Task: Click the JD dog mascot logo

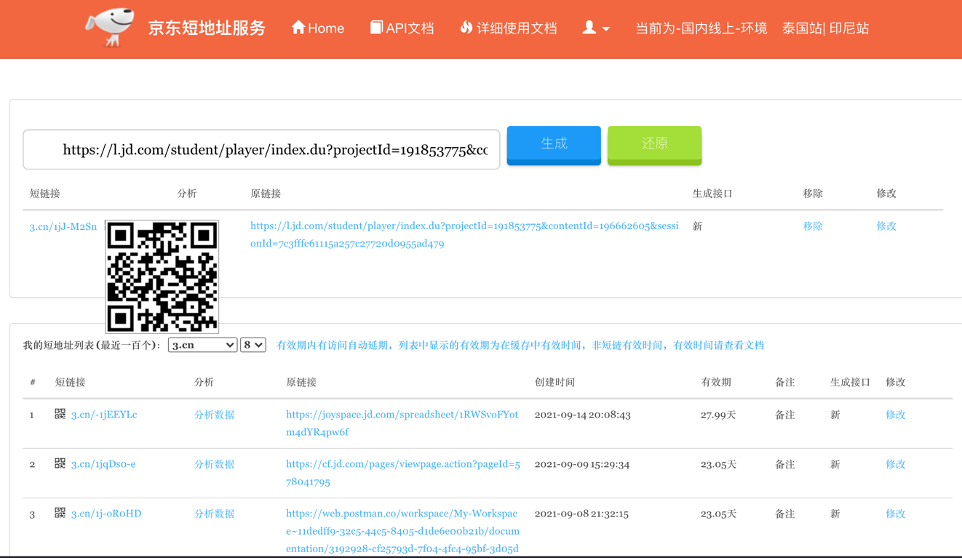Action: coord(110,28)
